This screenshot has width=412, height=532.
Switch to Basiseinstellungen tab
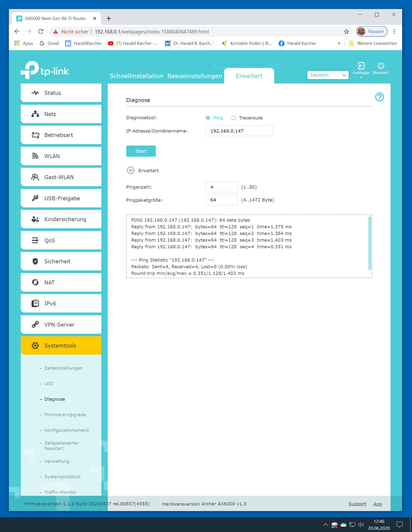click(x=195, y=76)
